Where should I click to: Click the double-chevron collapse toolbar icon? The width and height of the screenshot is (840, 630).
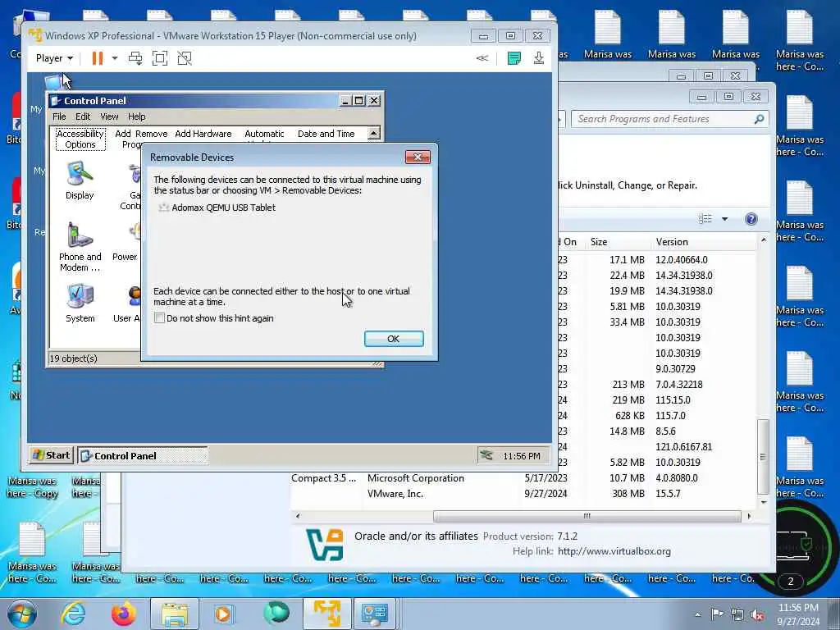482,58
